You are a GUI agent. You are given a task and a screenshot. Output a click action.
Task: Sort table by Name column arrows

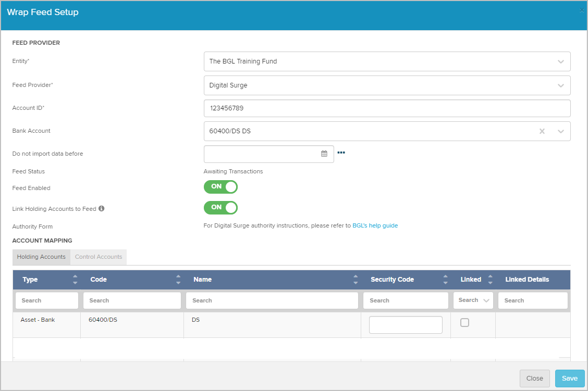pyautogui.click(x=356, y=280)
